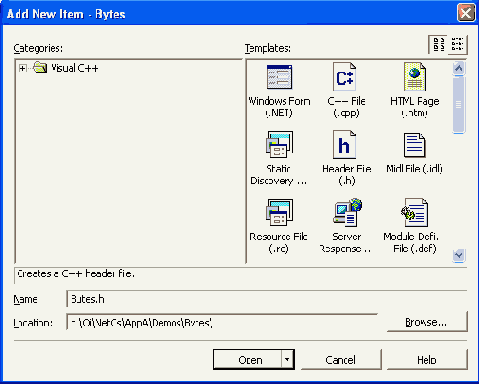
Task: Click the "Windows Form (.NET)" label text
Action: click(x=279, y=107)
